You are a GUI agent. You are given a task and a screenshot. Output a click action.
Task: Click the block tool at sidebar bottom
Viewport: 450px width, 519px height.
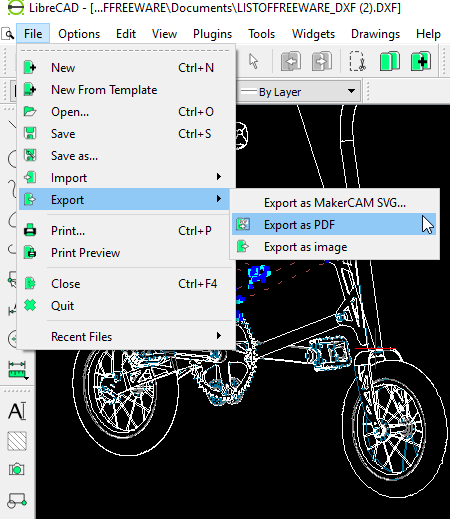click(x=17, y=500)
